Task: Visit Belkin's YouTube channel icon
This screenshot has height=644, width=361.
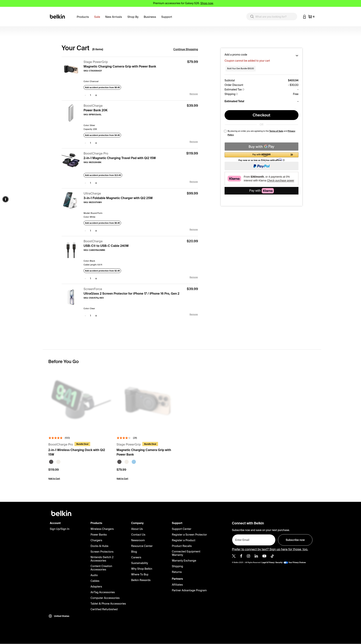Action: pyautogui.click(x=264, y=556)
